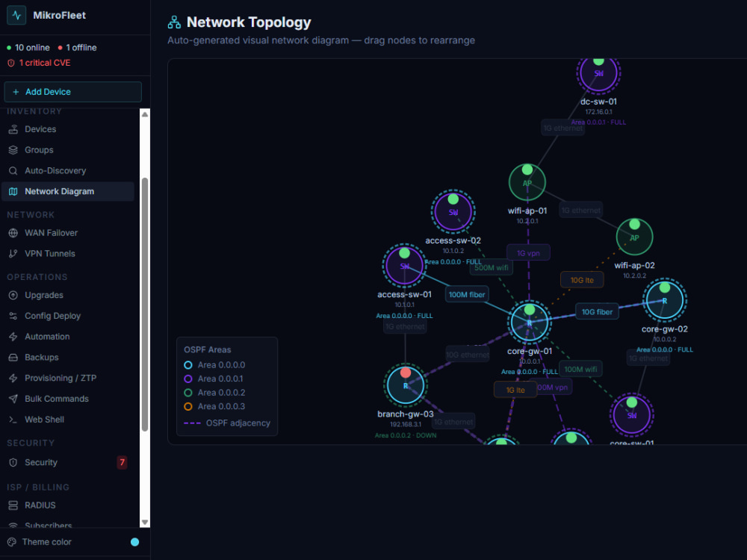Click the sidebar scrollbar thumb
The image size is (747, 560).
pos(145,305)
